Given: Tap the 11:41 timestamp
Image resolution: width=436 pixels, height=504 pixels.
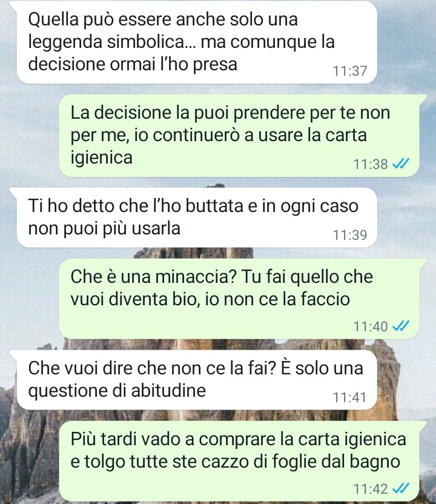Looking at the screenshot, I should point(349,397).
